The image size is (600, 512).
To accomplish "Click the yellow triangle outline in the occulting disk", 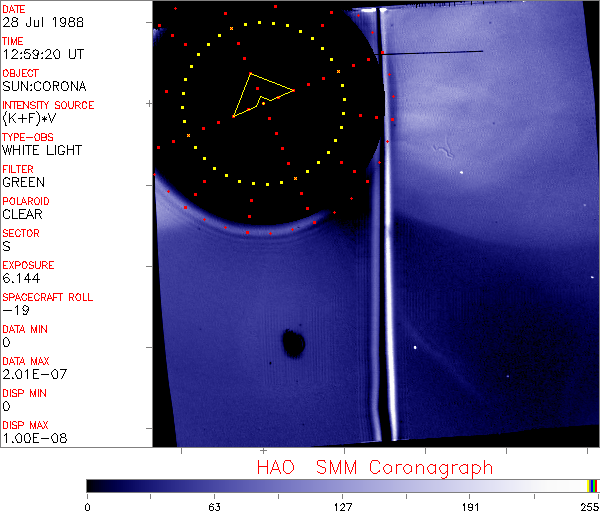I will pos(263,95).
